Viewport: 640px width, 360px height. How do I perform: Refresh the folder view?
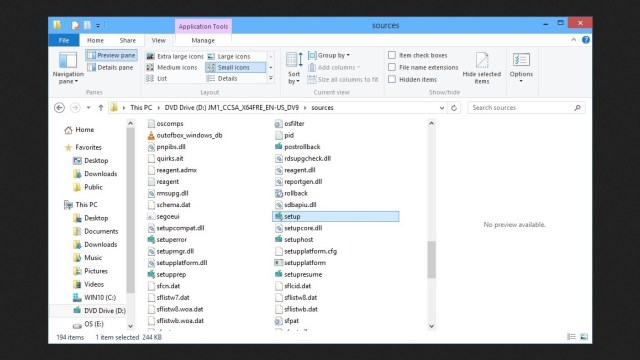coord(454,108)
